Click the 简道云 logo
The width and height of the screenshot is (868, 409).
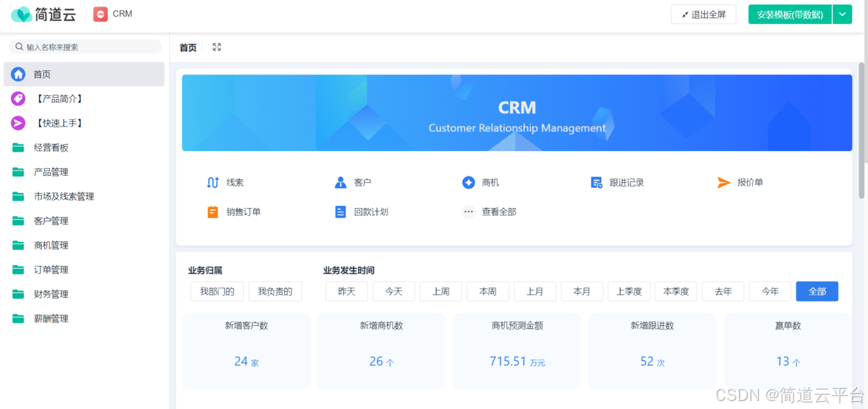pos(43,14)
